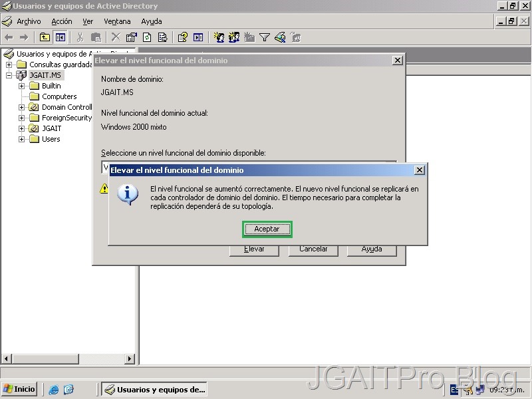Click the Refresh toolbar icon
Screen dimensions: 532x399
pos(147,37)
